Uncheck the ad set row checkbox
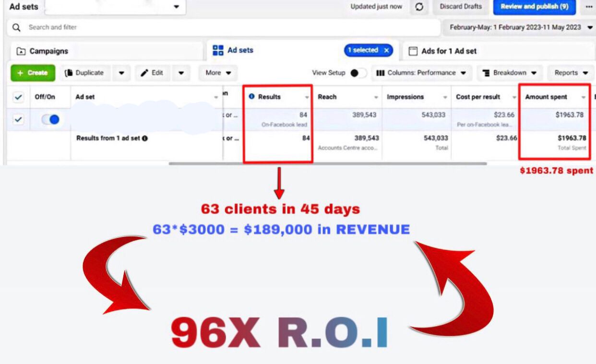This screenshot has width=596, height=364. pyautogui.click(x=18, y=119)
